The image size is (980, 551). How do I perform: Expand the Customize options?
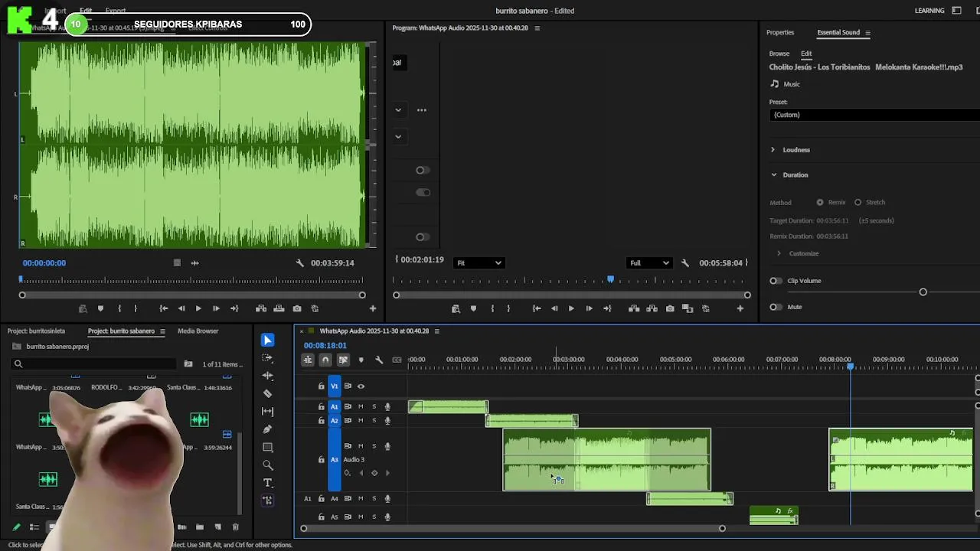pyautogui.click(x=779, y=253)
